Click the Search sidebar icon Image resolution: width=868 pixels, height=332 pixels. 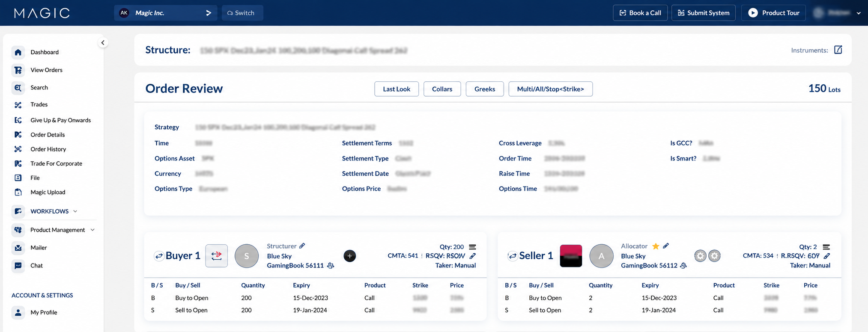pyautogui.click(x=18, y=88)
